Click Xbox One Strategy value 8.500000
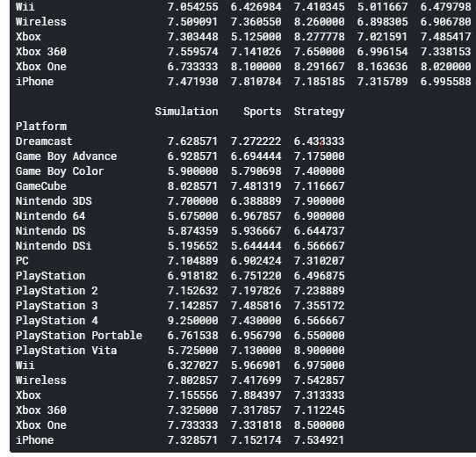Image resolution: width=476 pixels, height=457 pixels. [x=319, y=425]
